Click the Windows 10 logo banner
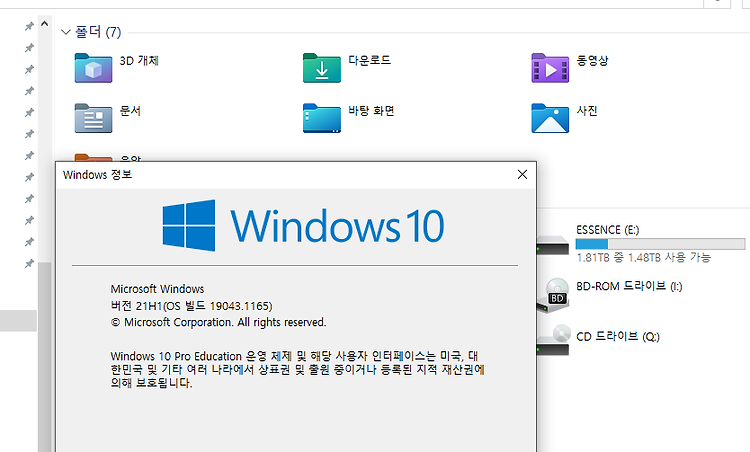Viewport: 750px width, 452px height. point(303,225)
